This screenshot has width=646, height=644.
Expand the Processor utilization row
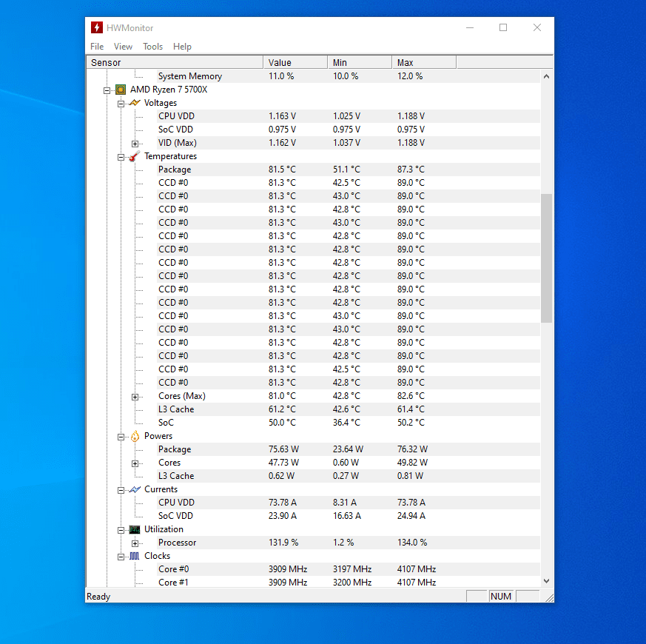(x=135, y=543)
